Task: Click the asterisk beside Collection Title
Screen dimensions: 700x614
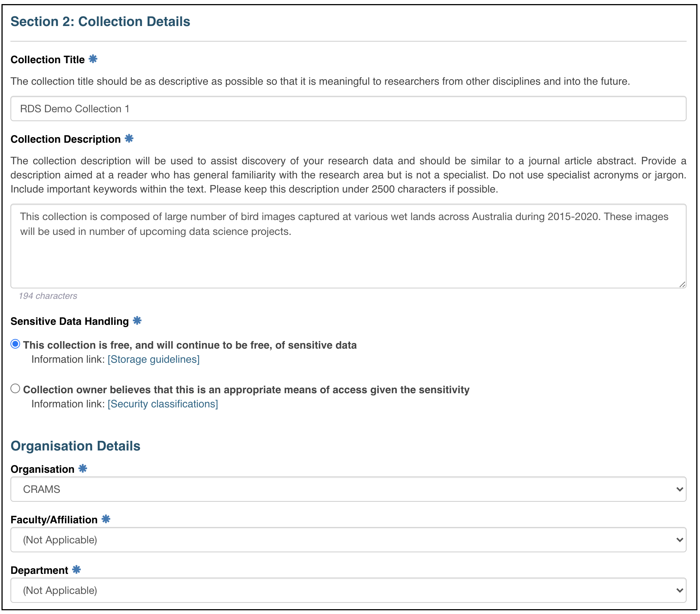Action: [93, 59]
